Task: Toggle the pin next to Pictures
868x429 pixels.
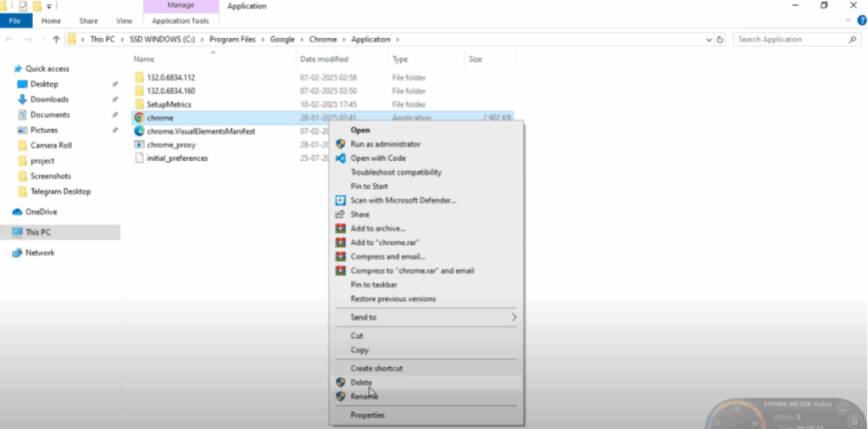Action: click(114, 130)
